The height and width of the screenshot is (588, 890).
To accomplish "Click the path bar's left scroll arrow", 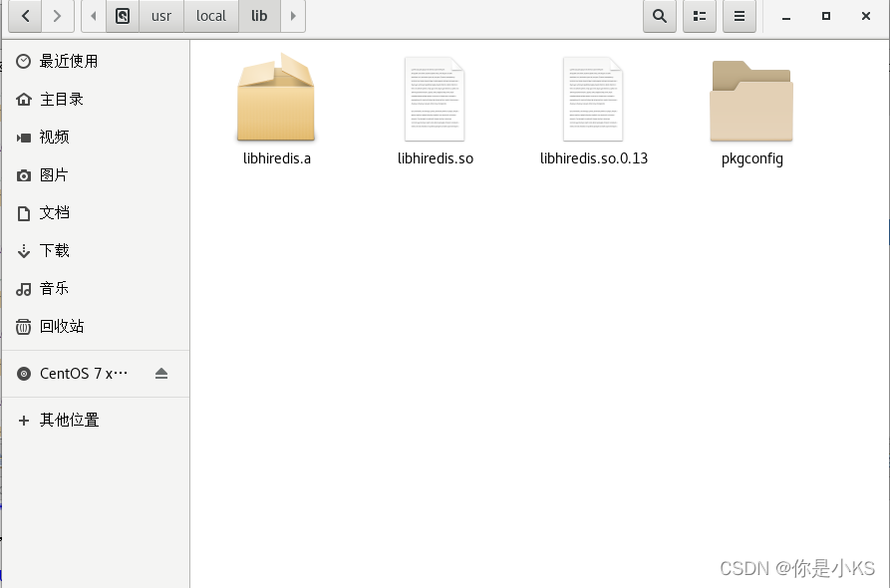I will (x=94, y=16).
